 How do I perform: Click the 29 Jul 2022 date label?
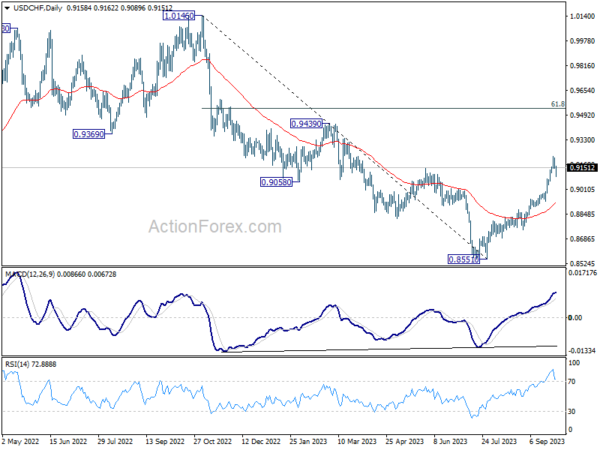pyautogui.click(x=115, y=441)
